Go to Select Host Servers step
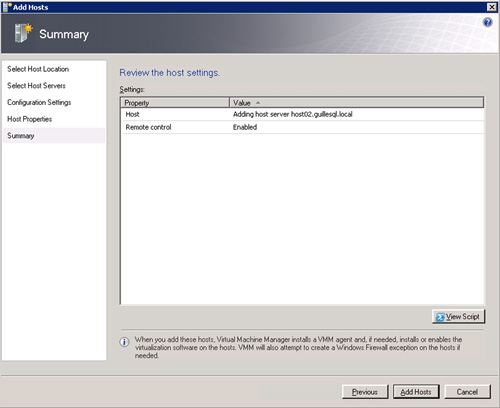This screenshot has height=408, width=500. tap(36, 86)
